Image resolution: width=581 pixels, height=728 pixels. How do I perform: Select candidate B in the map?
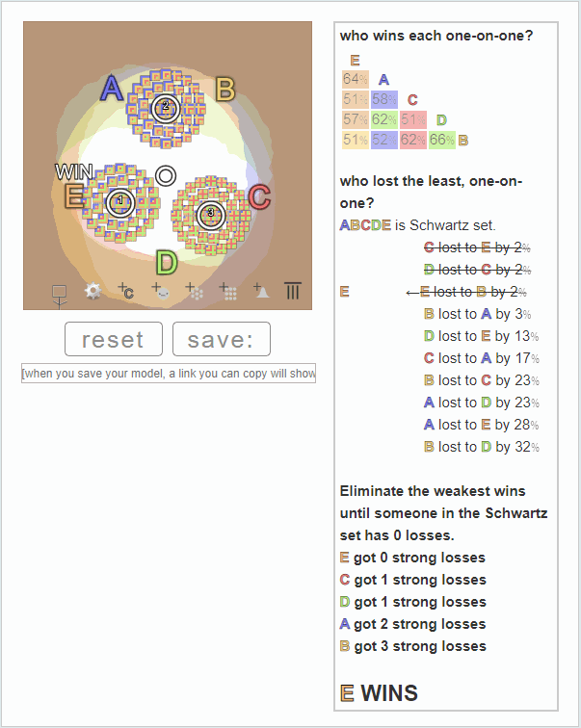[x=225, y=90]
